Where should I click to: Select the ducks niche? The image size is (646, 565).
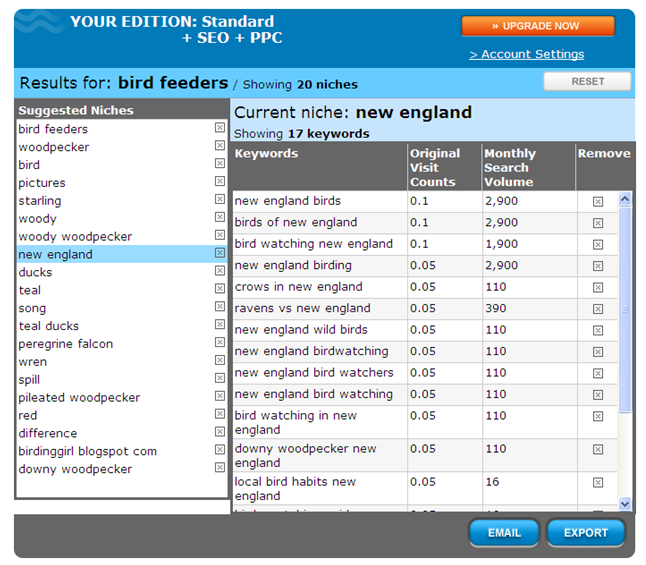(x=35, y=272)
